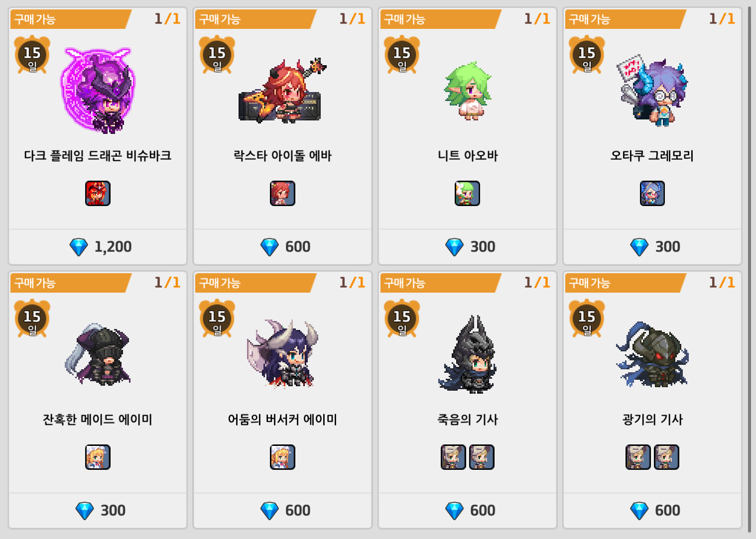Select first hero portrait under 죽음의 기사

pos(453,457)
